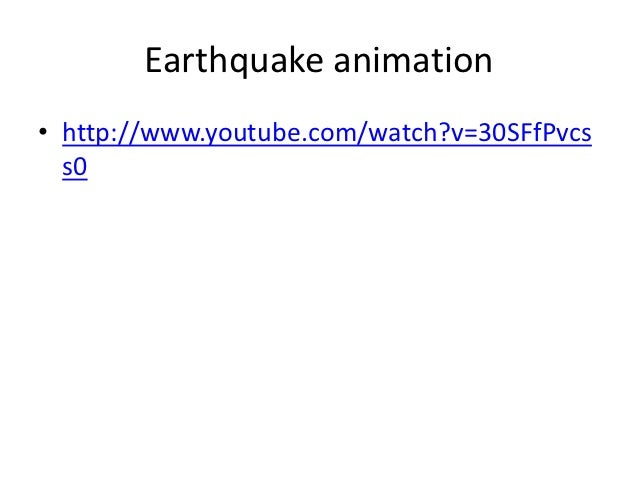The width and height of the screenshot is (638, 479).
Task: Open the YouTube earthquake animation link
Action: 327,133
